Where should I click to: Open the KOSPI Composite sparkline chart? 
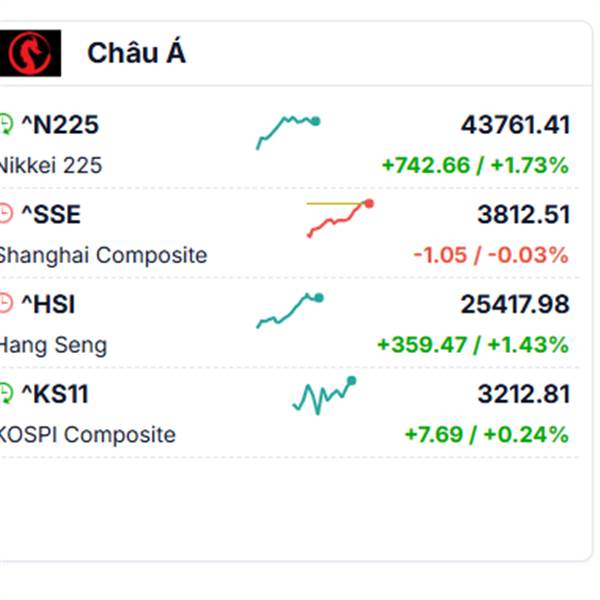[x=324, y=396]
